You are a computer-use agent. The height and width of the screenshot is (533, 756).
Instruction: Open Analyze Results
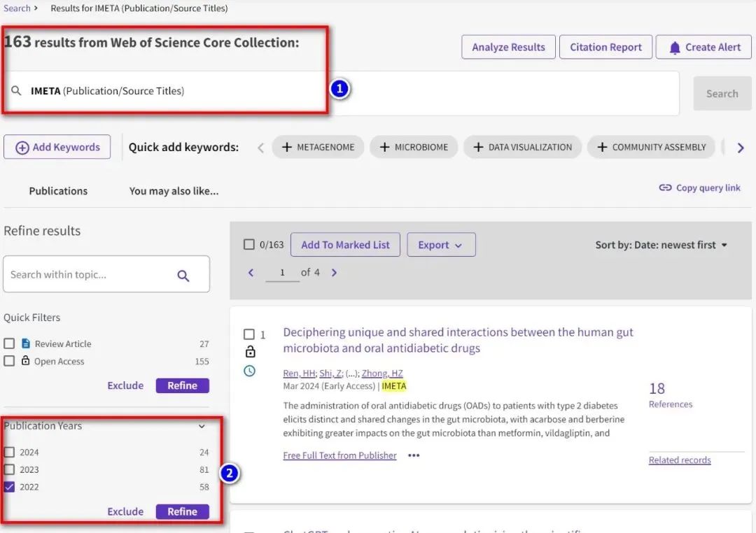tap(508, 48)
